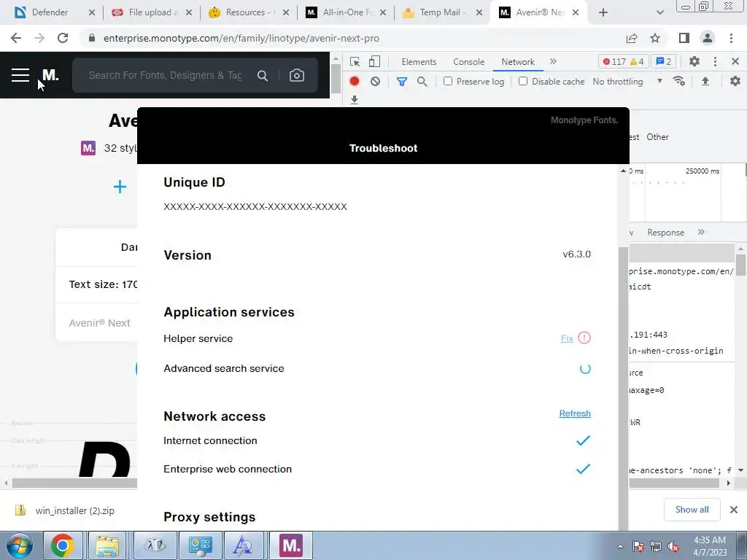Image resolution: width=747 pixels, height=560 pixels.
Task: Click version number v6.3.0 text
Action: tap(576, 254)
